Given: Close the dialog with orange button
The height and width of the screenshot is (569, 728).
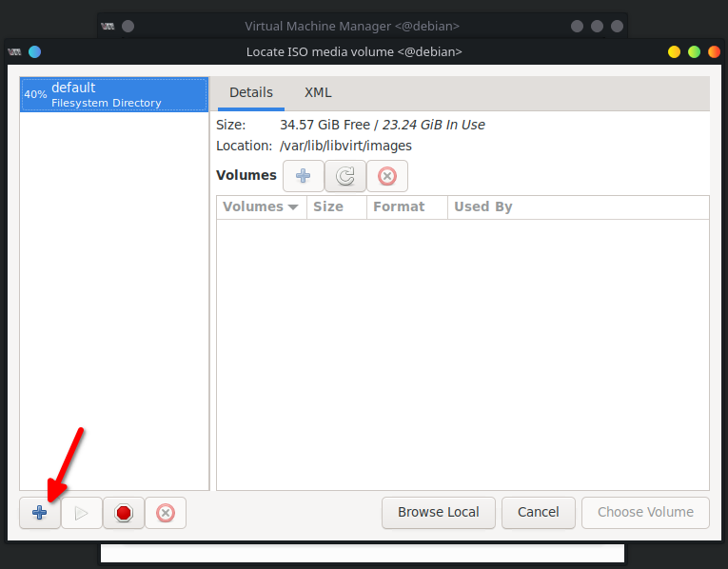Looking at the screenshot, I should [x=715, y=51].
